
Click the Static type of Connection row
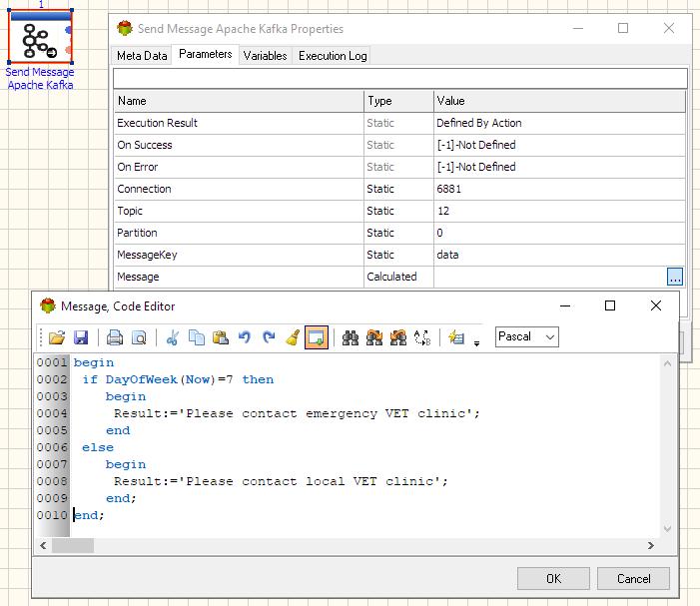coord(380,189)
